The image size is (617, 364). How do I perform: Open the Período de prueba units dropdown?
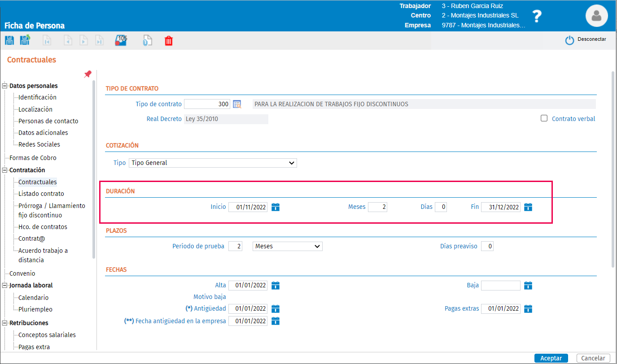[288, 246]
